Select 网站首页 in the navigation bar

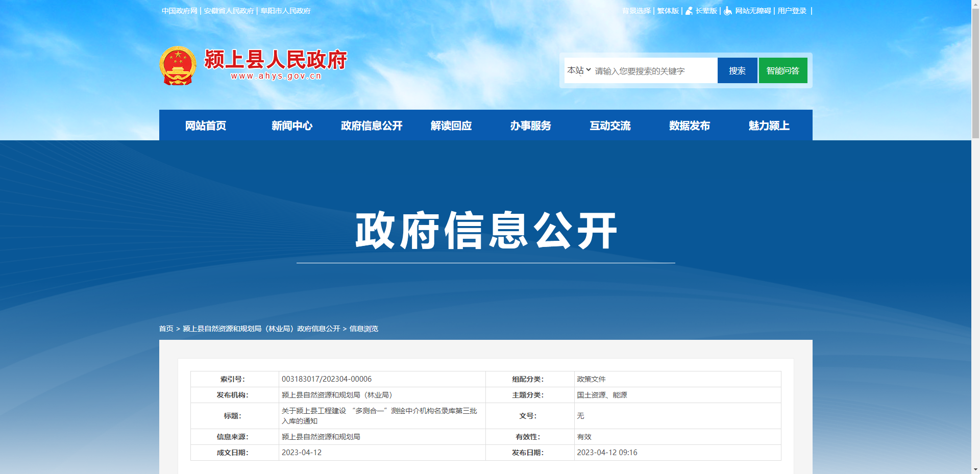pos(206,126)
